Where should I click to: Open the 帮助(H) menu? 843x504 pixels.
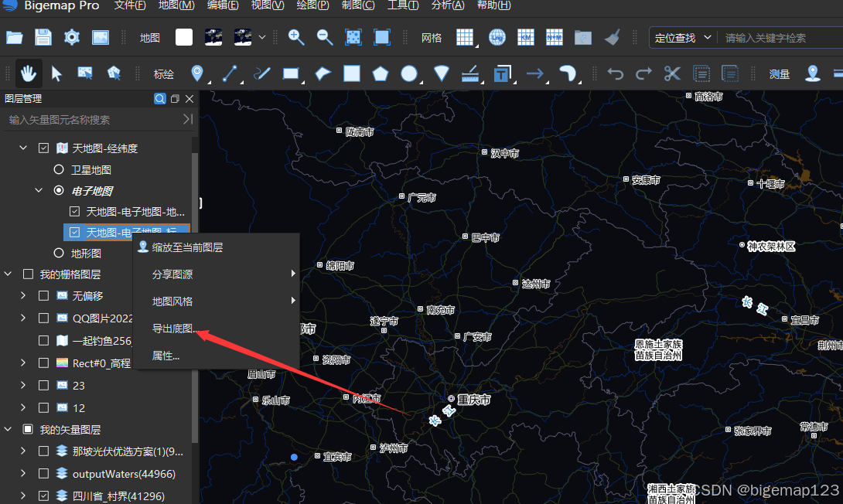point(494,5)
